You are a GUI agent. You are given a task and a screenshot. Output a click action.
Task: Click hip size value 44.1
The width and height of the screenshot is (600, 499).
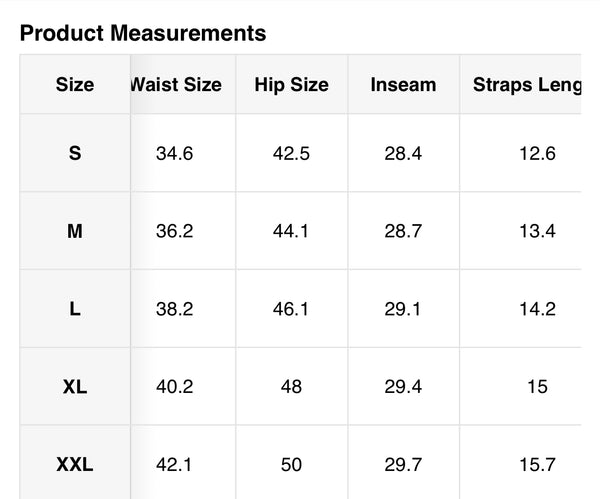pyautogui.click(x=291, y=231)
